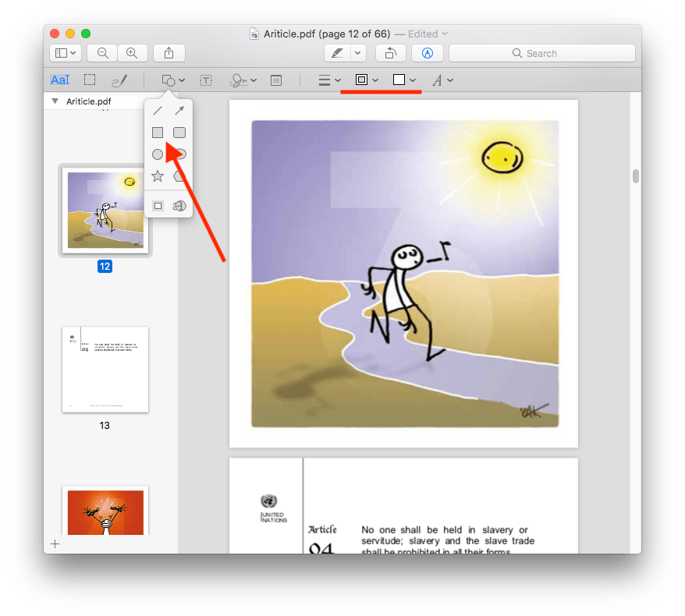Viewport: 685px width, 616px height.
Task: Select the rounded rectangle shape
Action: [179, 133]
